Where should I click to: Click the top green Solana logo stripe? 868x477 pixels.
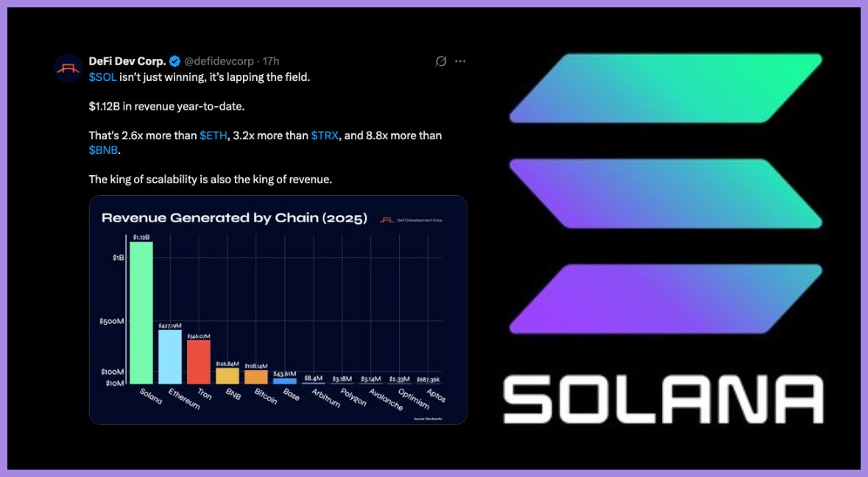[666, 88]
